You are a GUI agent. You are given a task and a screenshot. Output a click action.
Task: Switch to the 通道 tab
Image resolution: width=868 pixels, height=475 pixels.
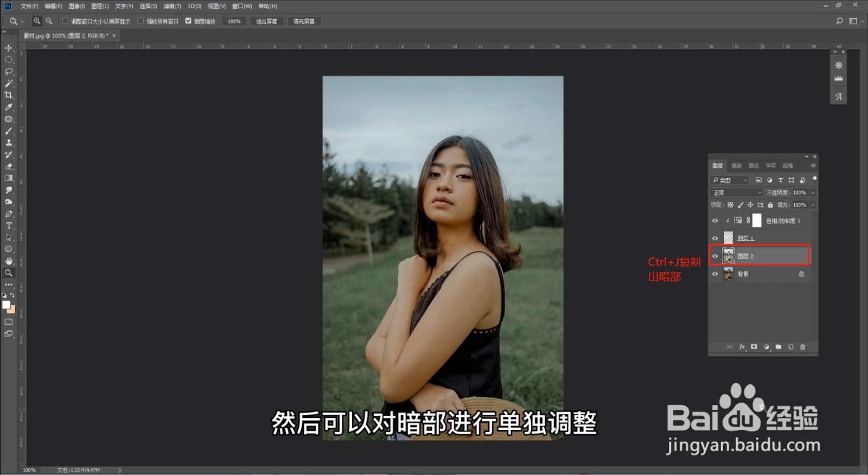pyautogui.click(x=736, y=166)
